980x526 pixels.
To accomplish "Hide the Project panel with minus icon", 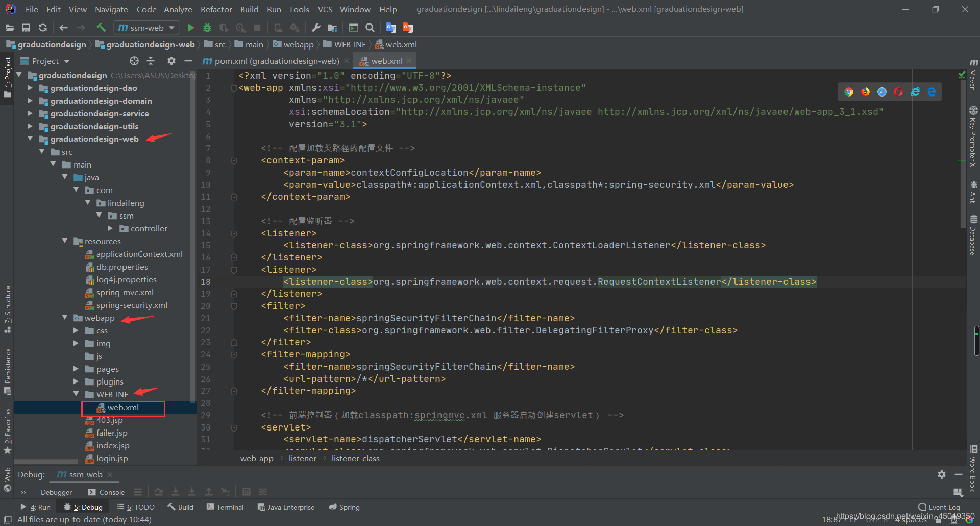I will [x=188, y=61].
